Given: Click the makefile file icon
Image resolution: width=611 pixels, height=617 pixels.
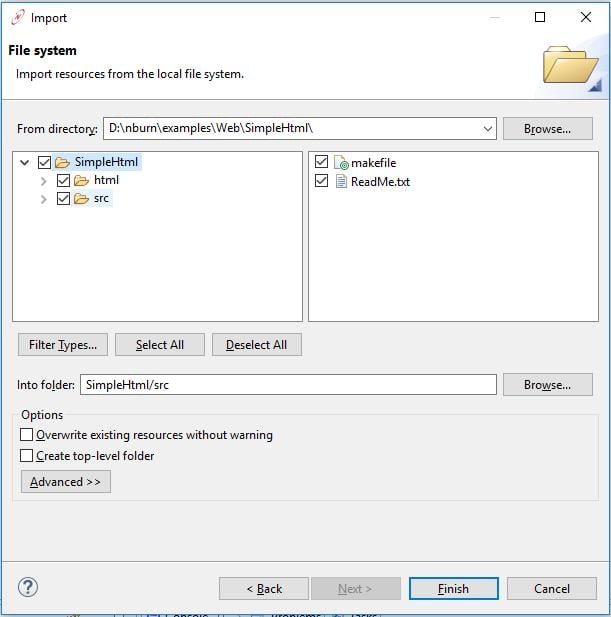Looking at the screenshot, I should (x=340, y=163).
